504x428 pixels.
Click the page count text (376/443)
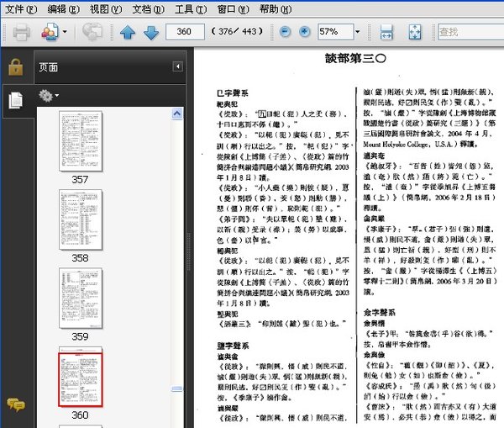pyautogui.click(x=237, y=32)
